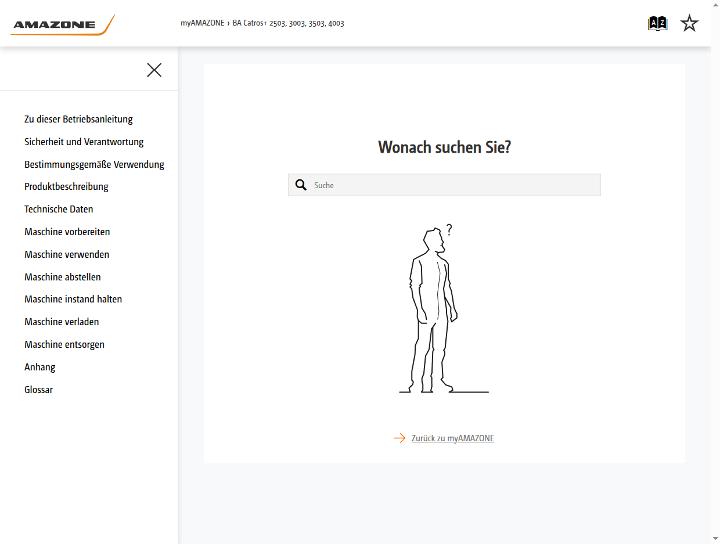Go to Produktbeschreibung section
The image size is (720, 544).
[x=66, y=187]
